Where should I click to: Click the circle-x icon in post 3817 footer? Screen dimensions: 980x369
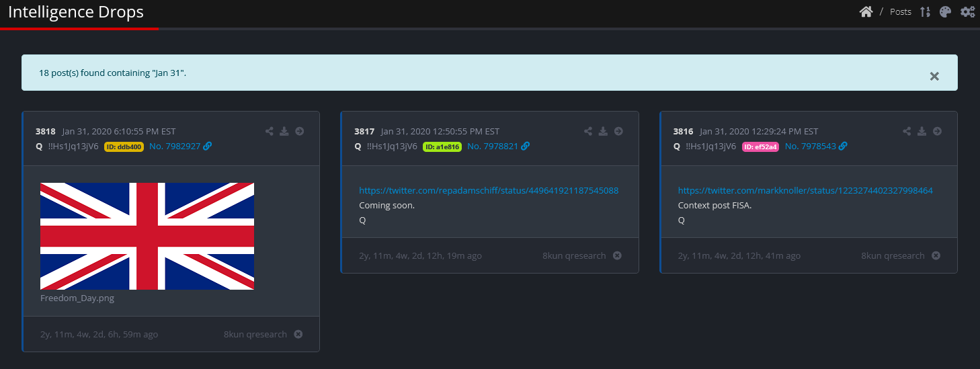click(x=617, y=255)
